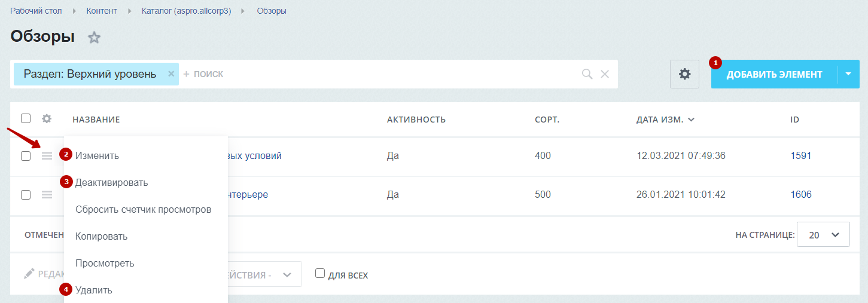Expand the arrow beside 'Добавить элемент'
The width and height of the screenshot is (868, 303).
tap(848, 74)
